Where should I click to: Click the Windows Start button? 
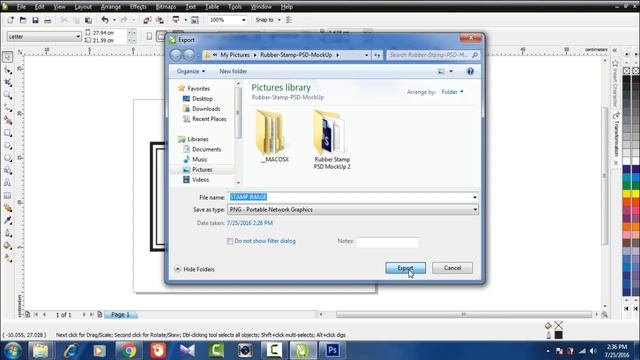[12, 351]
